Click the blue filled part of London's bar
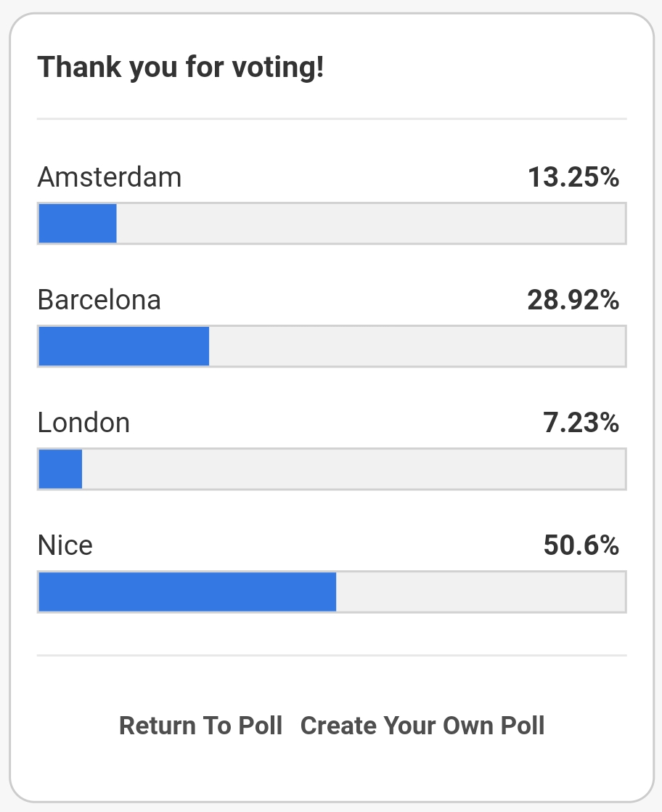This screenshot has width=662, height=812. [60, 469]
